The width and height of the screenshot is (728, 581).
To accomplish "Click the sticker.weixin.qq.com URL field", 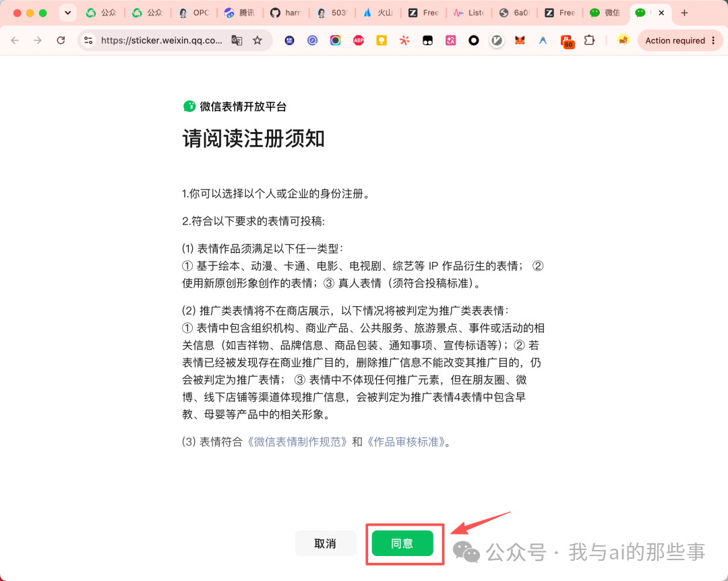I will click(x=162, y=40).
